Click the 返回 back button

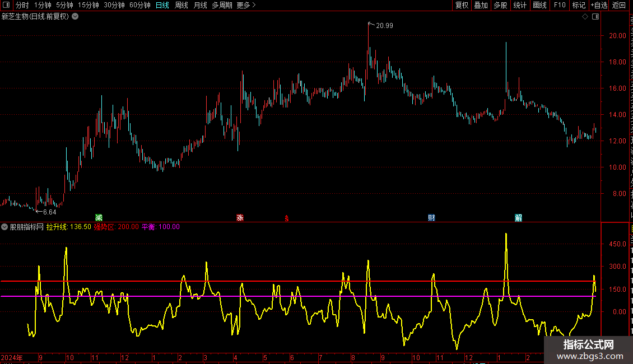[x=618, y=5]
